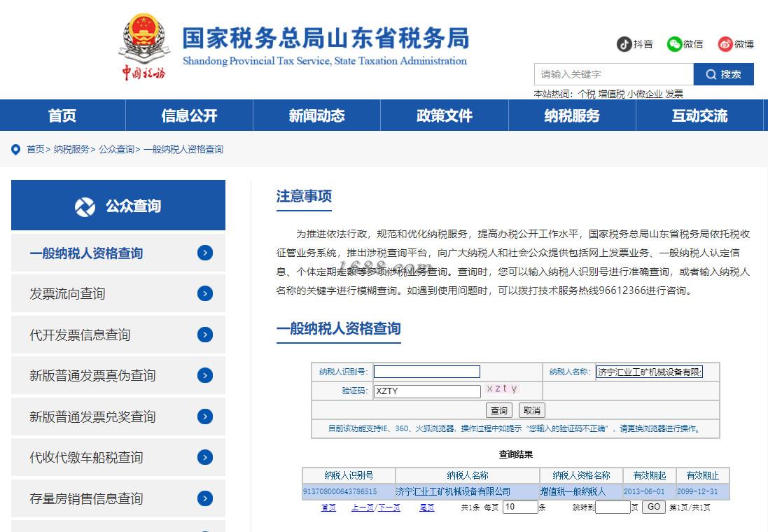This screenshot has width=768, height=532.
Task: Click the 公众查询 header icon
Action: point(85,206)
